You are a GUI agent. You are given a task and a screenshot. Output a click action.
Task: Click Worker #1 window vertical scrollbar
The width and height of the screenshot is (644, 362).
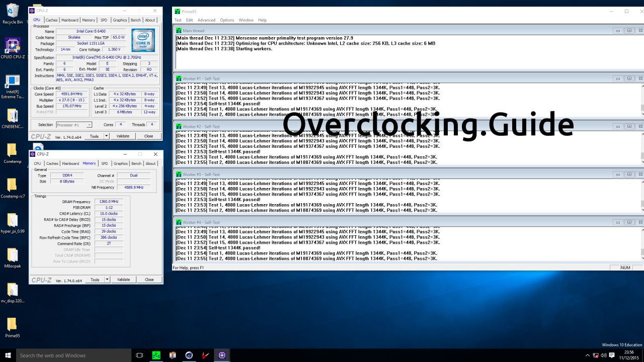point(641,99)
